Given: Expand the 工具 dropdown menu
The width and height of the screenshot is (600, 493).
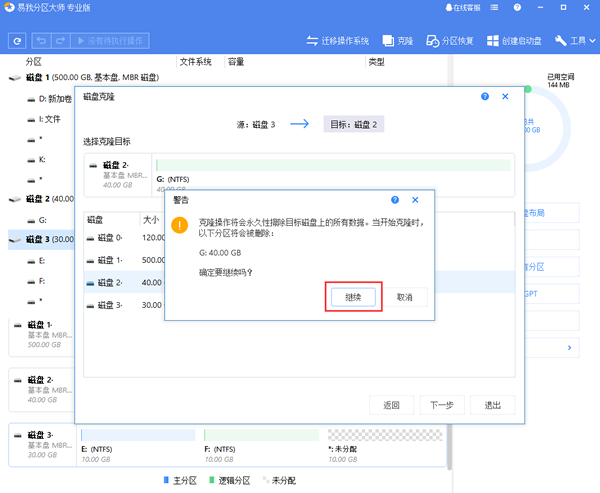Looking at the screenshot, I should point(575,41).
